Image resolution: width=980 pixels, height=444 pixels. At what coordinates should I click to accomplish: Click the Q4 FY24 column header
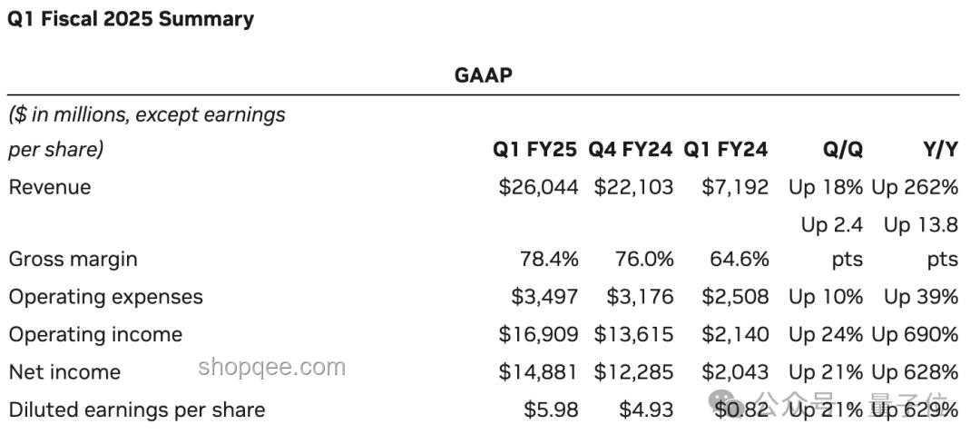point(630,150)
